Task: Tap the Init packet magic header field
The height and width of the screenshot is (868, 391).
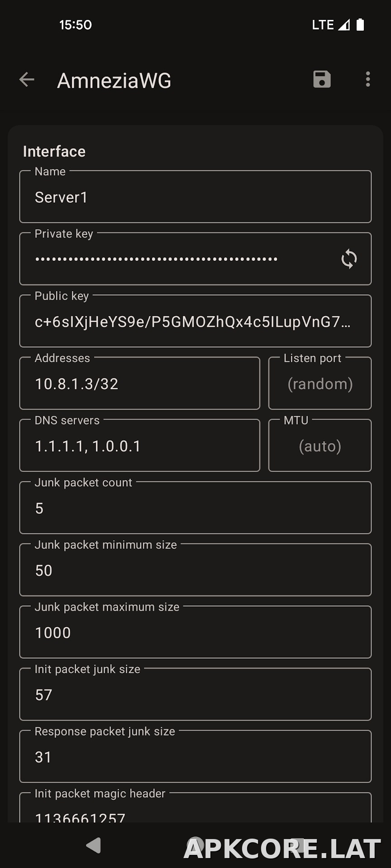Action: 195,807
